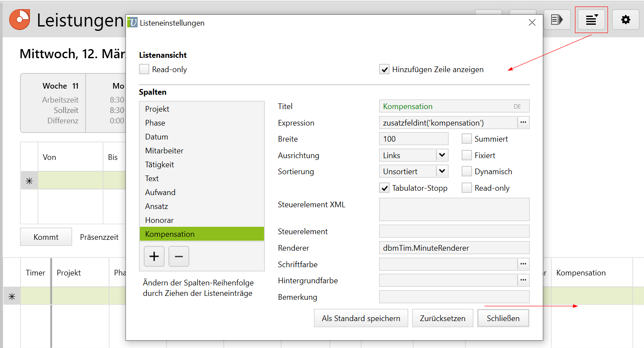644x348 pixels.
Task: Toggle the Summiert checkbox
Action: pyautogui.click(x=467, y=139)
